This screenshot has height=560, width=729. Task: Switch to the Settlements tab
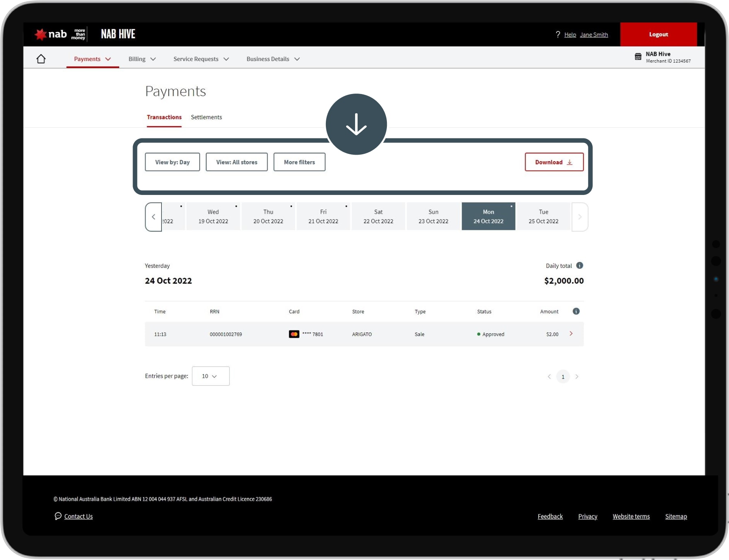[x=206, y=117]
